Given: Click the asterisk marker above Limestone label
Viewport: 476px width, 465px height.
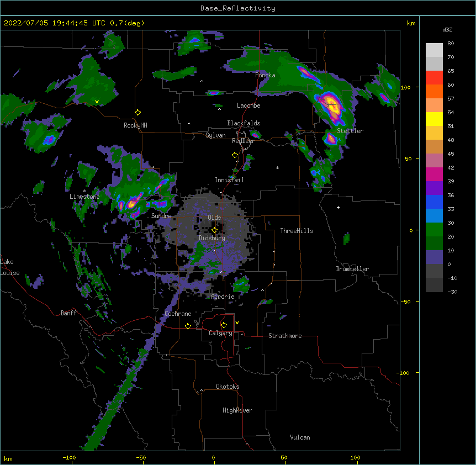Looking at the screenshot, I should (x=84, y=191).
